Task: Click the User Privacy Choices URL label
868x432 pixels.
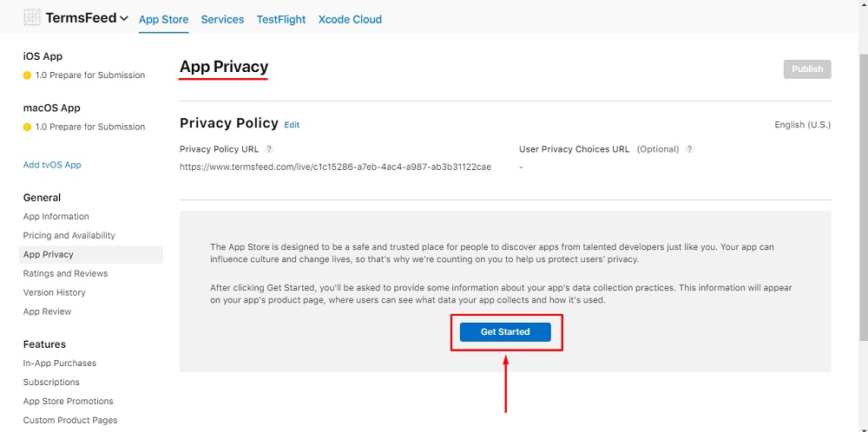Action: 574,149
